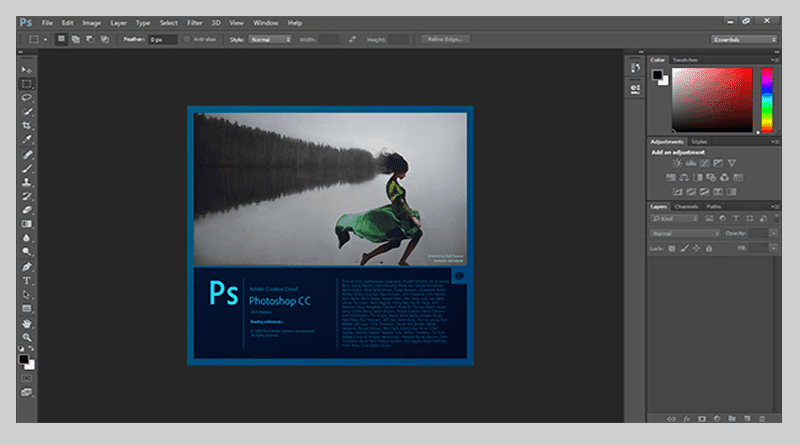This screenshot has width=800, height=445.
Task: Select the Pen tool
Action: [x=27, y=266]
